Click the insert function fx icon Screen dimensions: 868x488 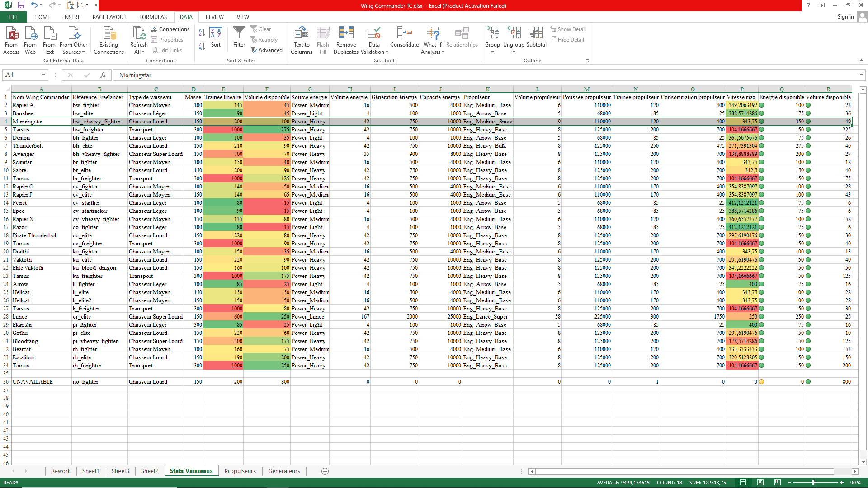click(103, 75)
